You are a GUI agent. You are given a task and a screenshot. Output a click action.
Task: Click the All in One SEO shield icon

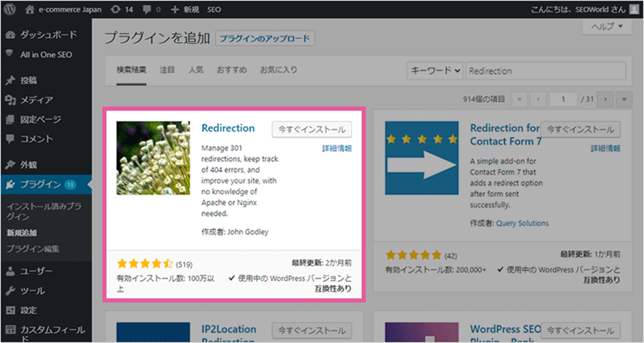point(10,53)
